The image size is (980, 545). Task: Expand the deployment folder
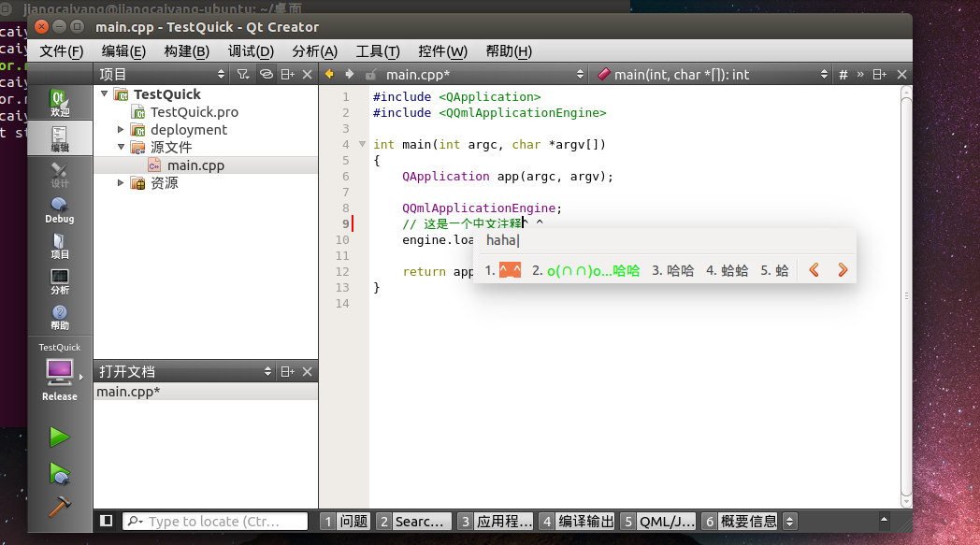coord(121,129)
